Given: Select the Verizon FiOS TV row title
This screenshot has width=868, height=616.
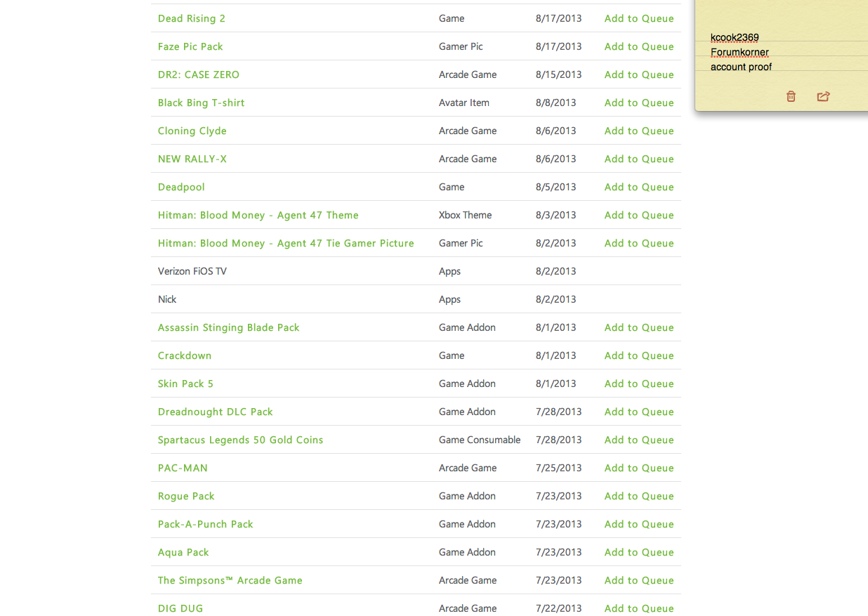Looking at the screenshot, I should (192, 271).
